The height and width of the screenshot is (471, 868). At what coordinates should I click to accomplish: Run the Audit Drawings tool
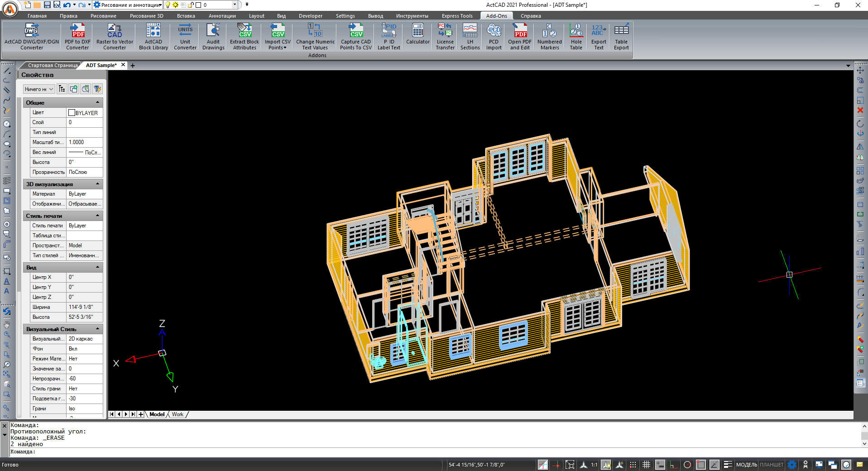click(213, 36)
